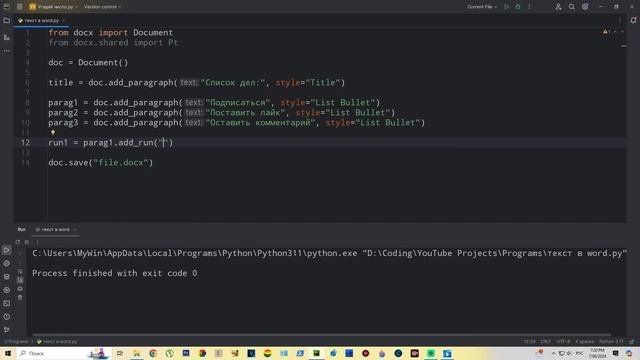
Task: Click the Windows Start button
Action: 7,353
